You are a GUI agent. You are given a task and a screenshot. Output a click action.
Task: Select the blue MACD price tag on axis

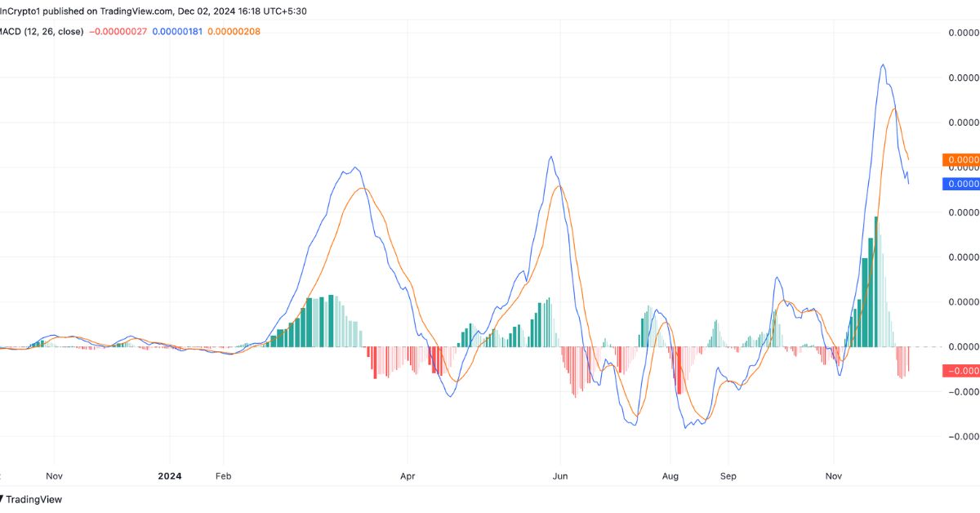(x=960, y=184)
